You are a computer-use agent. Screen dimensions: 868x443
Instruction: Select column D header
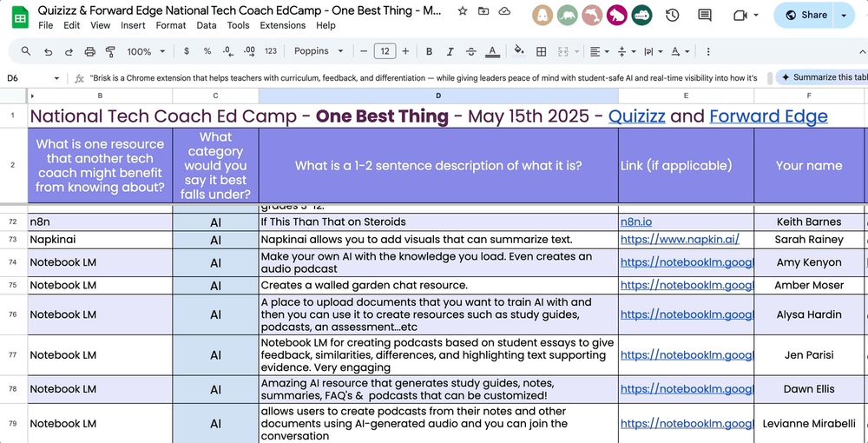[x=437, y=96]
